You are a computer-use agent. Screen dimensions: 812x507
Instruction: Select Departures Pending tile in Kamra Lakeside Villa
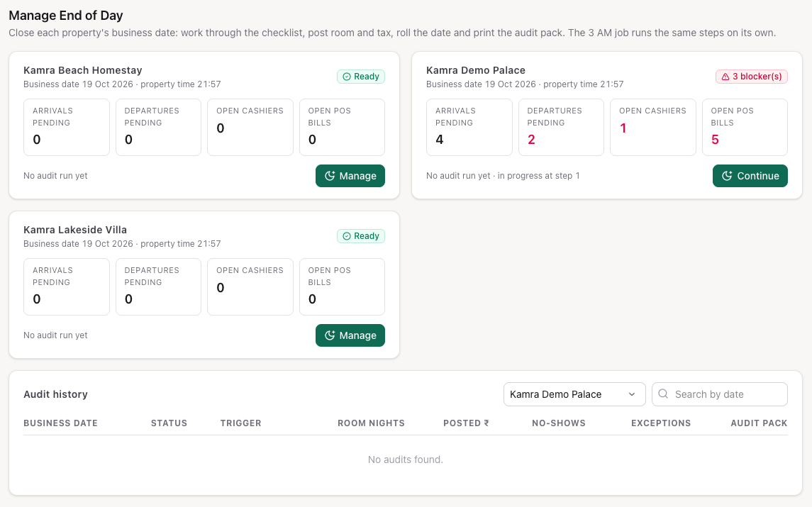pos(158,287)
